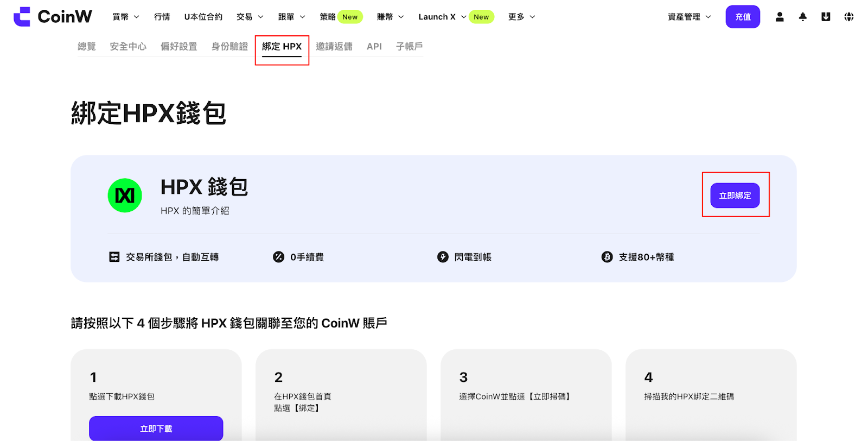Click the 充值 deposit button
The height and width of the screenshot is (441, 868).
pyautogui.click(x=743, y=17)
